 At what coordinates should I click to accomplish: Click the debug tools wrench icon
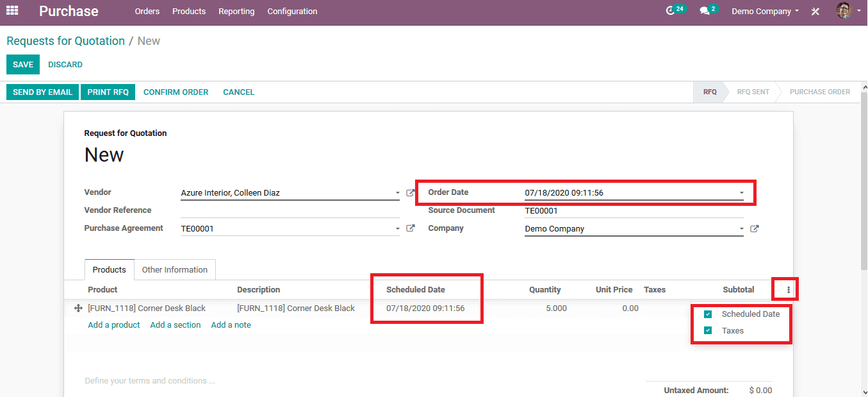tap(815, 12)
